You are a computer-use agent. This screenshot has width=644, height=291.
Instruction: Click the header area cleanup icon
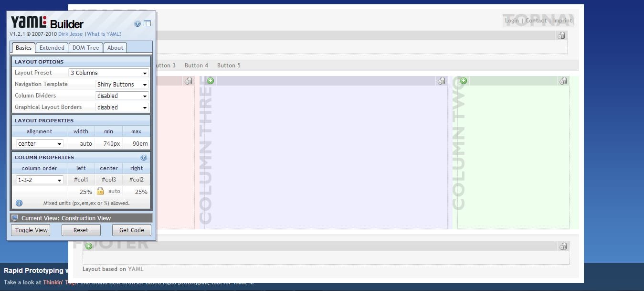[x=561, y=35]
